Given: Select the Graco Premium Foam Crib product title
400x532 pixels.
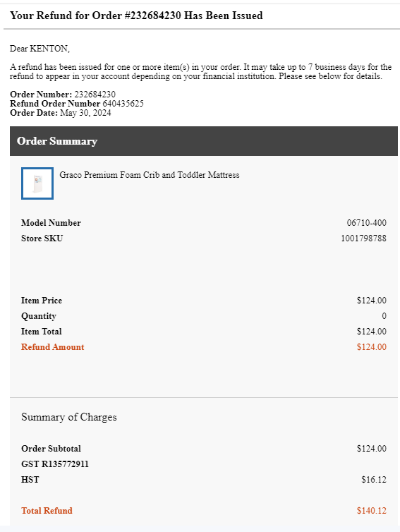Looking at the screenshot, I should (150, 175).
